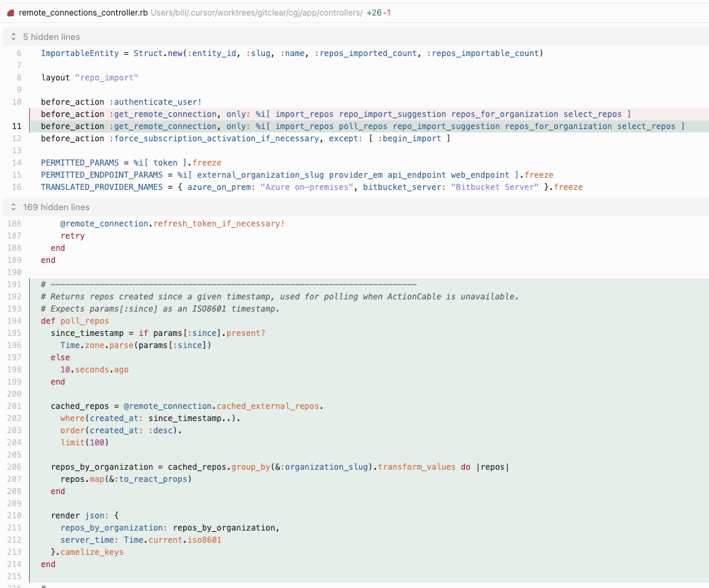709x588 pixels.
Task: Select the added line 11 with poll_repos
Action: [x=362, y=126]
